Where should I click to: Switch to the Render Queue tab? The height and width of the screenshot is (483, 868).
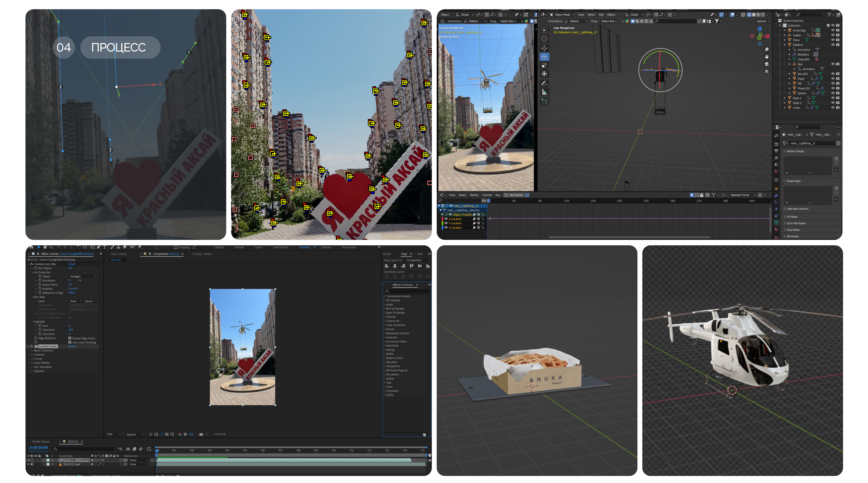point(41,441)
